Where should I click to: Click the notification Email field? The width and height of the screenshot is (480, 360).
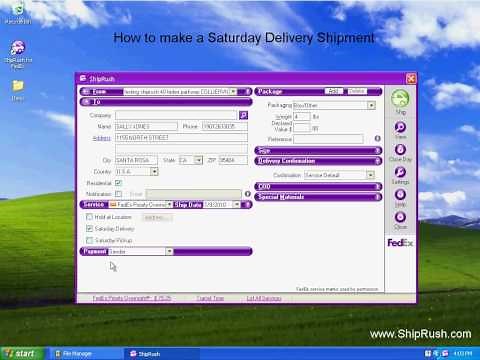pos(193,194)
